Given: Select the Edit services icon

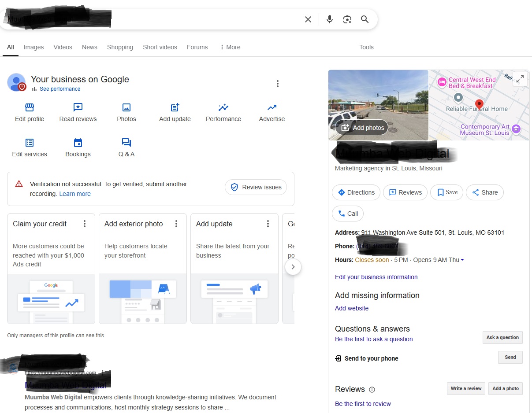Looking at the screenshot, I should pyautogui.click(x=29, y=142).
